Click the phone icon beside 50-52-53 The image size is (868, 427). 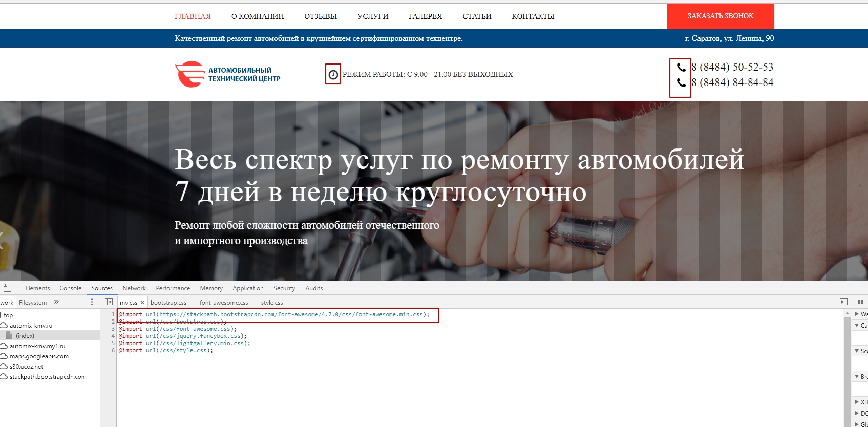point(681,67)
